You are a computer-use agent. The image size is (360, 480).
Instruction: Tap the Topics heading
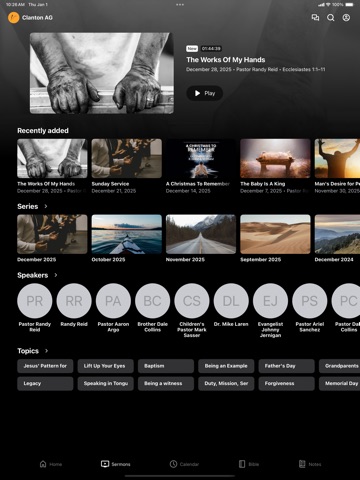coord(28,351)
